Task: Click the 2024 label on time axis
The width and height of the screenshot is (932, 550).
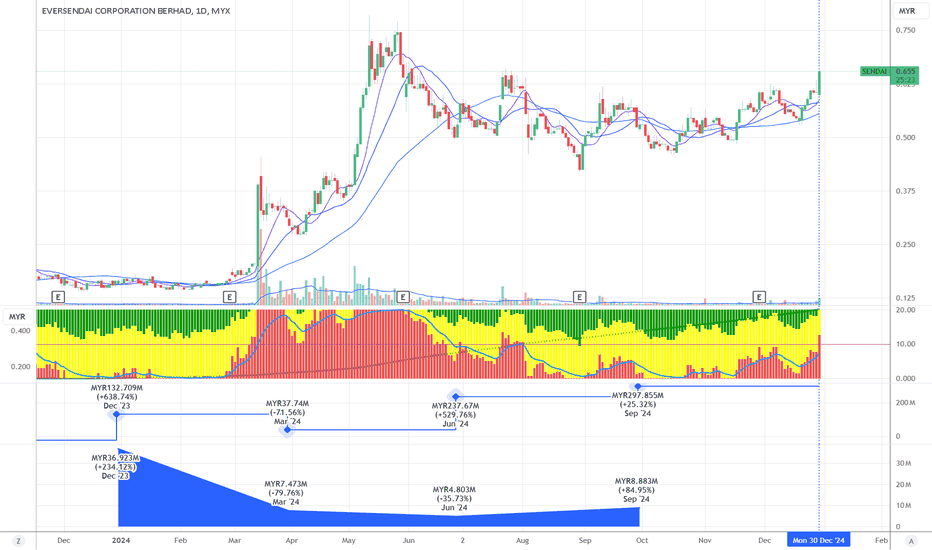Action: click(x=121, y=540)
